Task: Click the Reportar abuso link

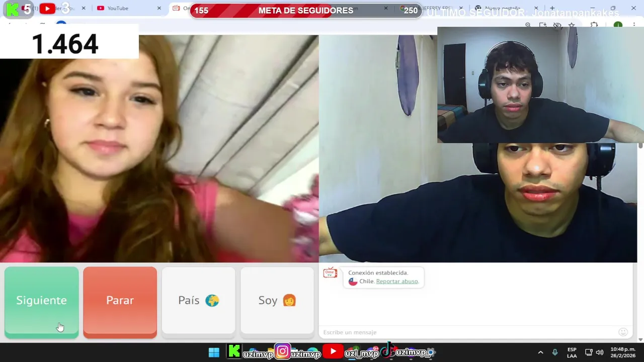Action: tap(397, 281)
